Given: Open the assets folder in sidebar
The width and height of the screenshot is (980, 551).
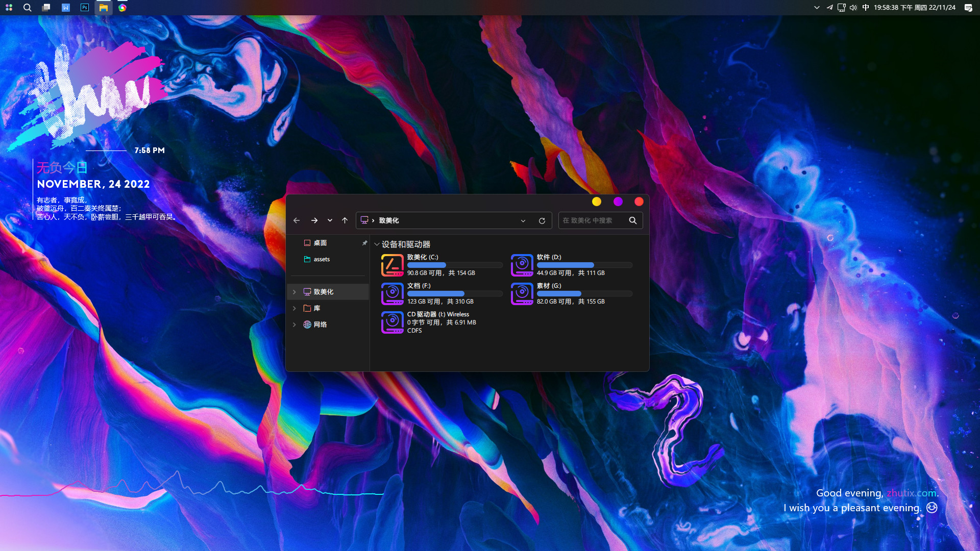Looking at the screenshot, I should (x=322, y=259).
